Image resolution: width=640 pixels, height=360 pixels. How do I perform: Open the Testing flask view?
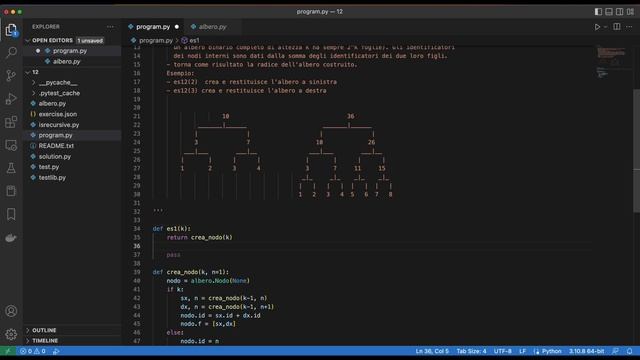[11, 168]
